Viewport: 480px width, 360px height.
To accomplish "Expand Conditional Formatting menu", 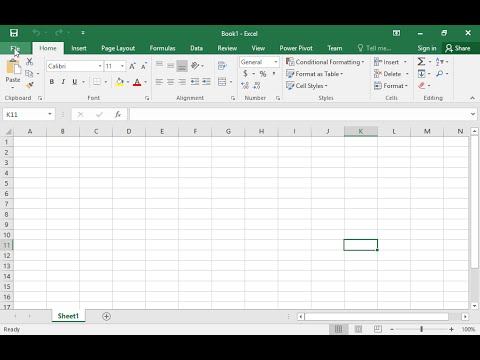I will click(x=325, y=62).
